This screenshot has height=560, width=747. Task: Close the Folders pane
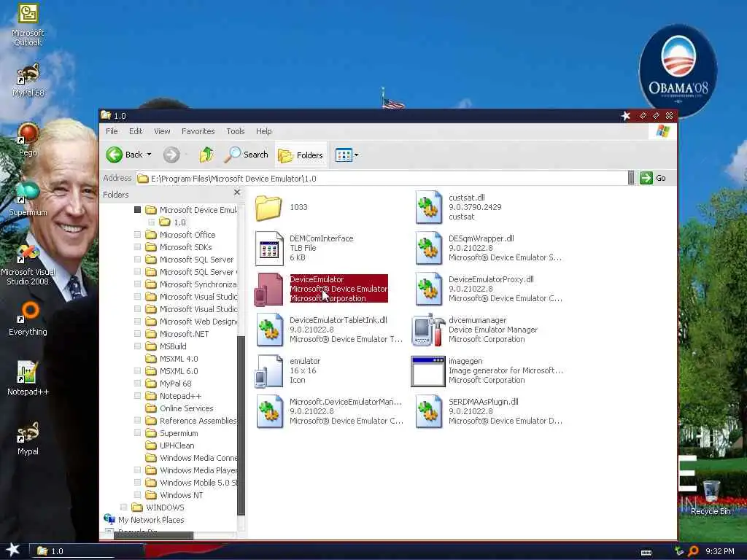237,192
